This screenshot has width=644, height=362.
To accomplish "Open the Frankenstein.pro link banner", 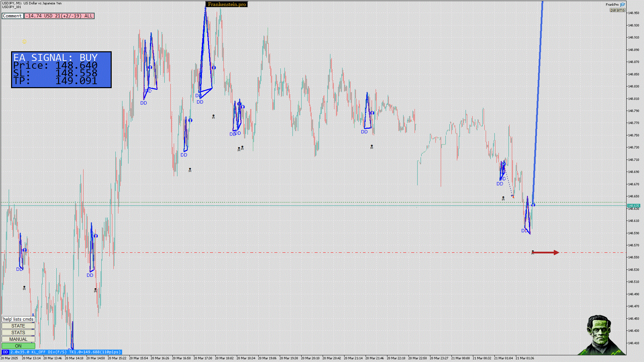I will pos(227,4).
